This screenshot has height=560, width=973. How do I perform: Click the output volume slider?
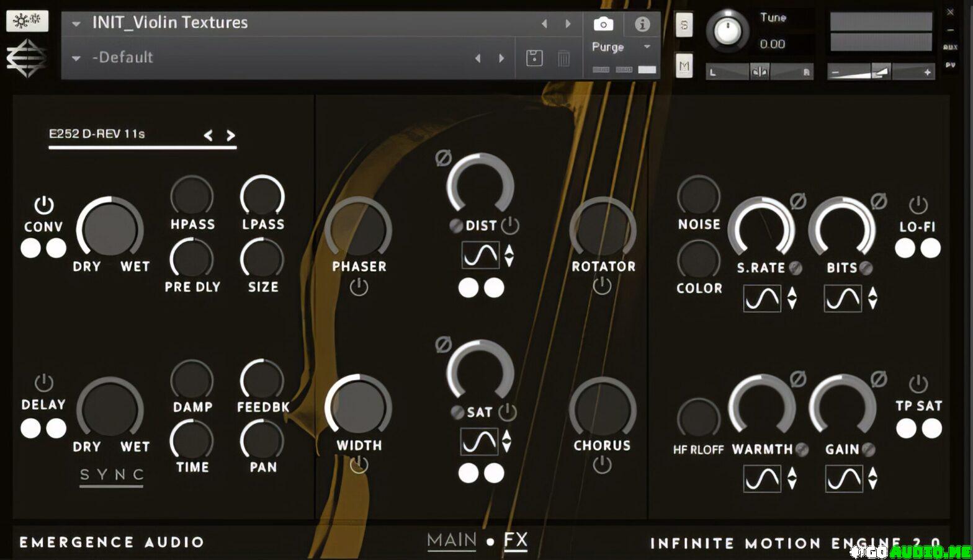[881, 72]
